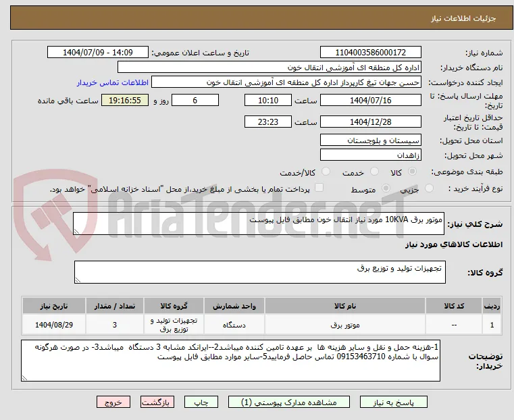Click the province field سیستان و بلوچستان
This screenshot has height=420, width=514.
(371, 140)
